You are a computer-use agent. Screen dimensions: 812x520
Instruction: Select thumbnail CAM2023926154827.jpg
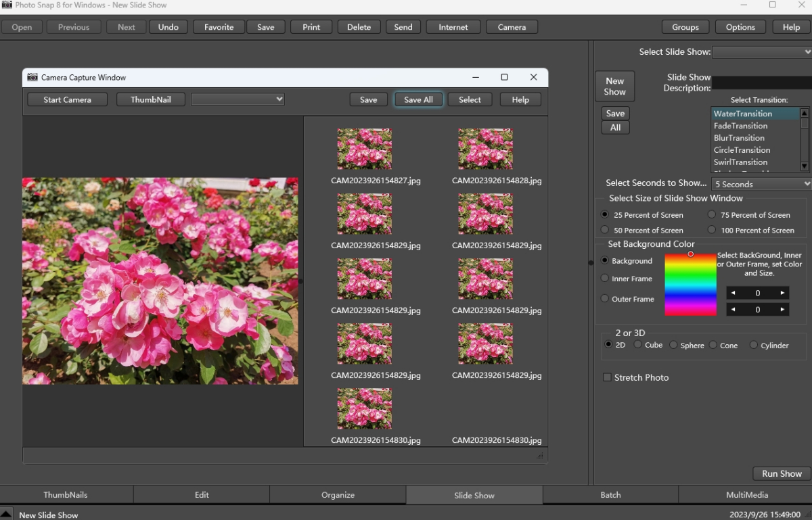pos(365,149)
